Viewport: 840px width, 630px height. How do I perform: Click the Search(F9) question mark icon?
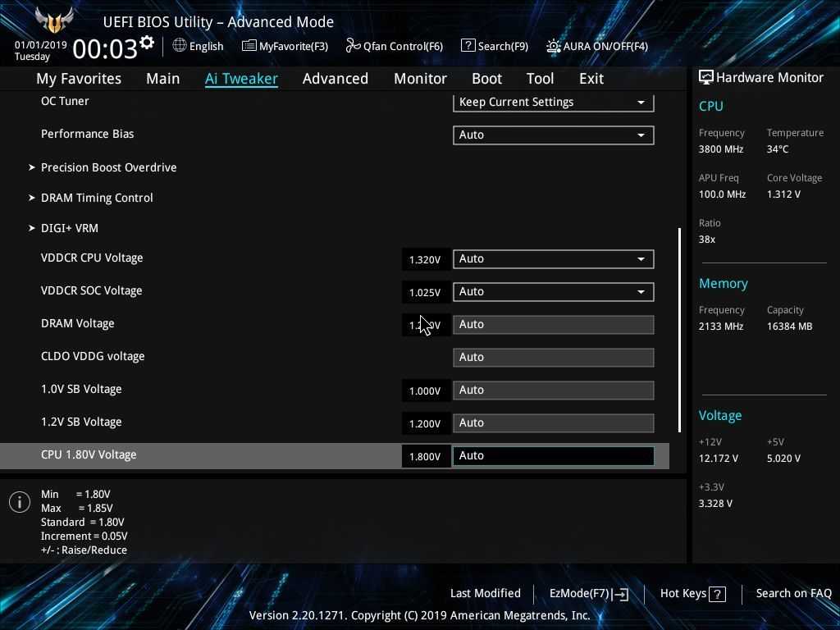point(468,46)
